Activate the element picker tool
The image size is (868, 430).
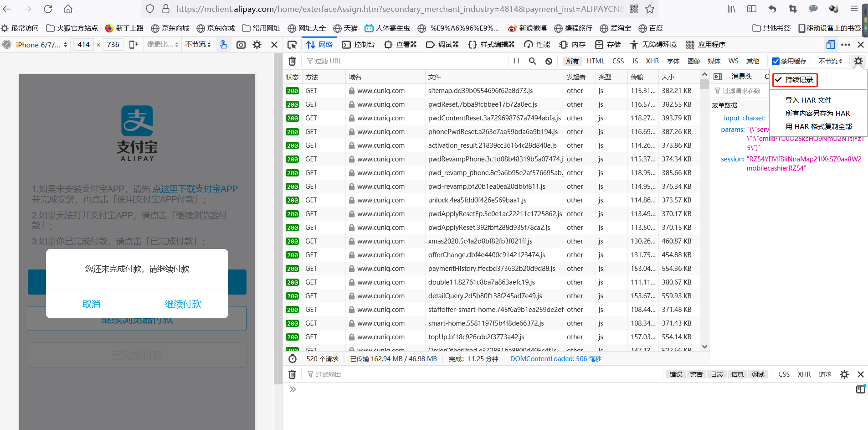(292, 44)
